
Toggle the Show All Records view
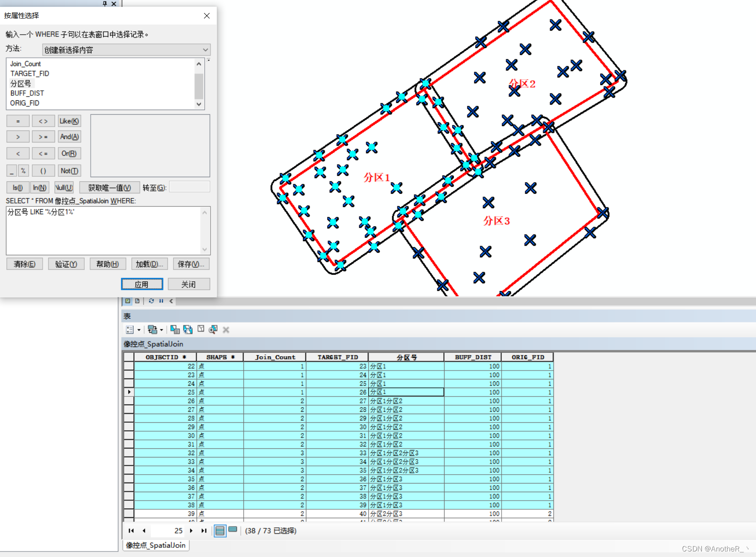pos(219,531)
